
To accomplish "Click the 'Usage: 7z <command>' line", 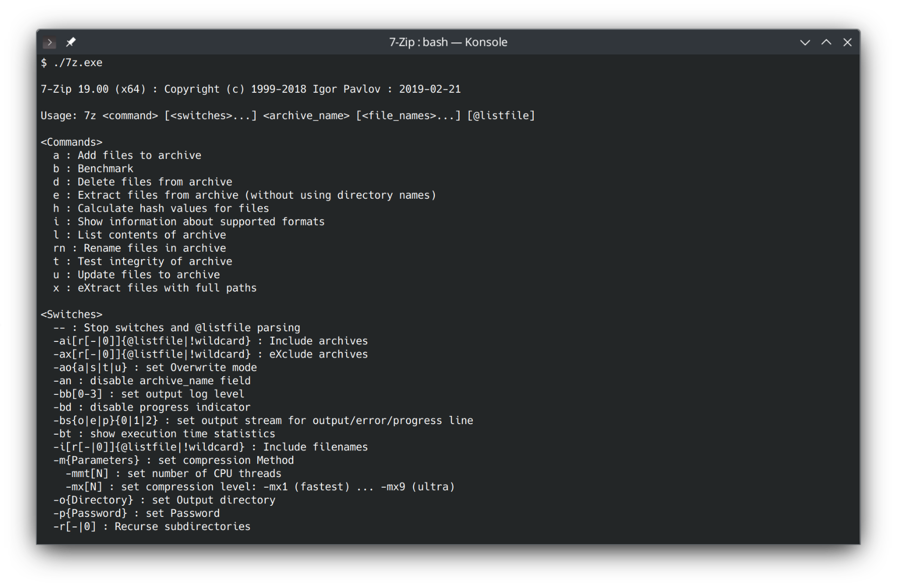I will tap(288, 116).
